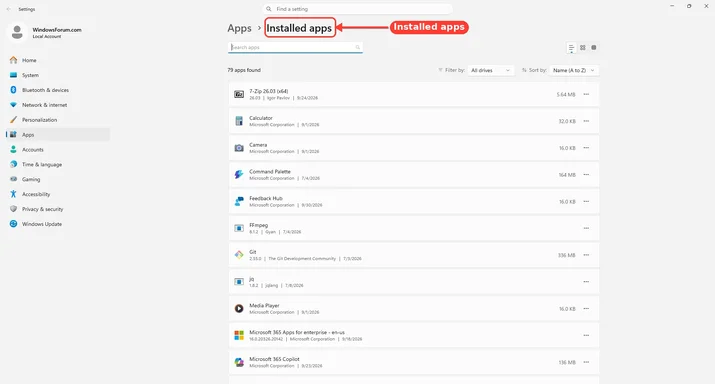715x384 pixels.
Task: Open Home in the settings sidebar
Action: (x=58, y=60)
